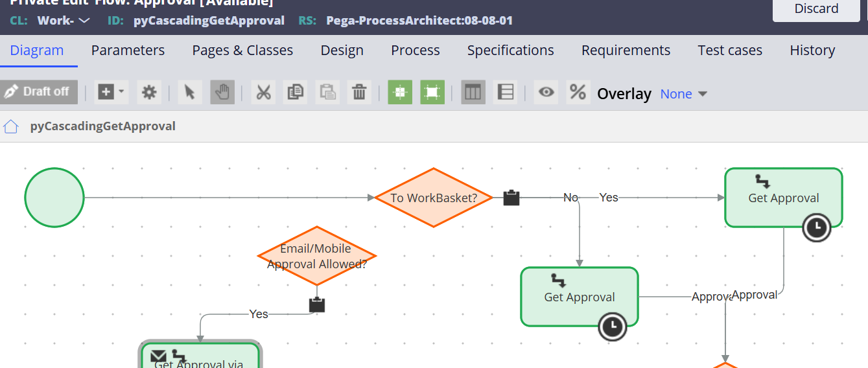Paste shape using the clipboard toolbar icon
Viewport: 868px width, 368px height.
click(328, 92)
